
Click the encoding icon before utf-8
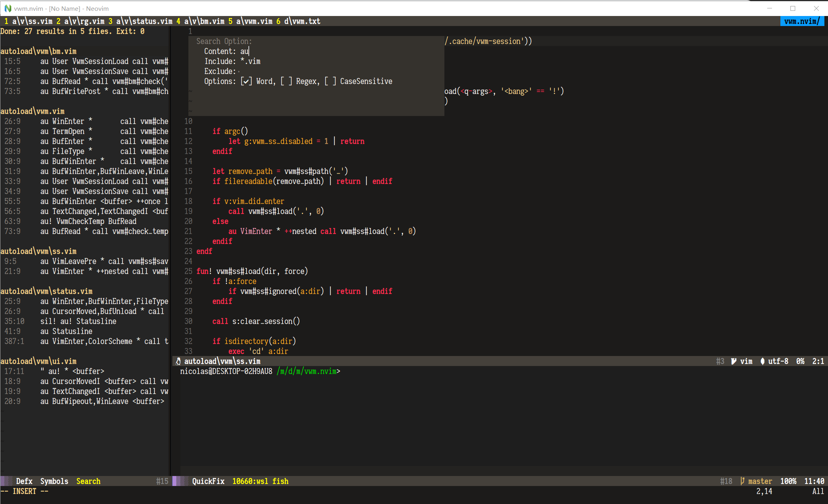click(x=763, y=361)
